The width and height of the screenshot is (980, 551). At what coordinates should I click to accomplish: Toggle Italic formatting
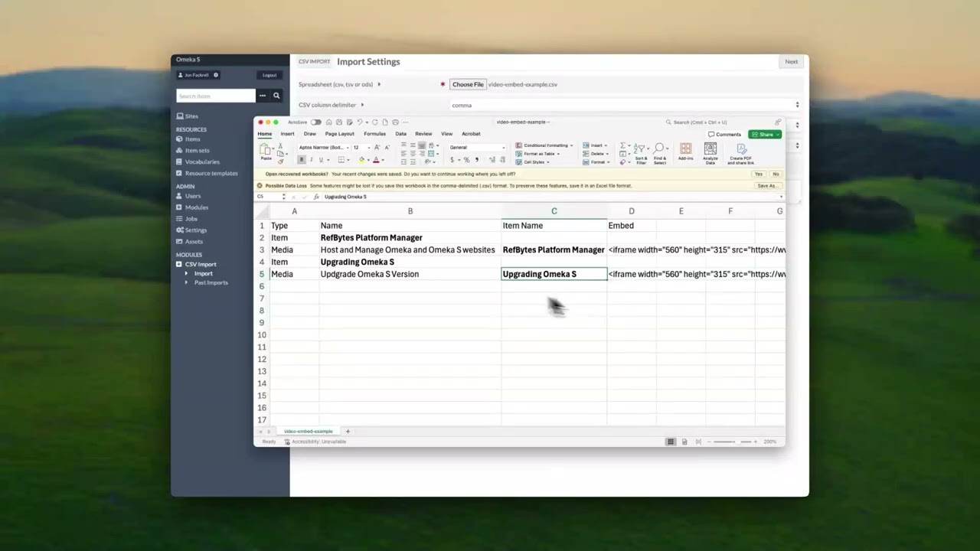[x=312, y=160]
